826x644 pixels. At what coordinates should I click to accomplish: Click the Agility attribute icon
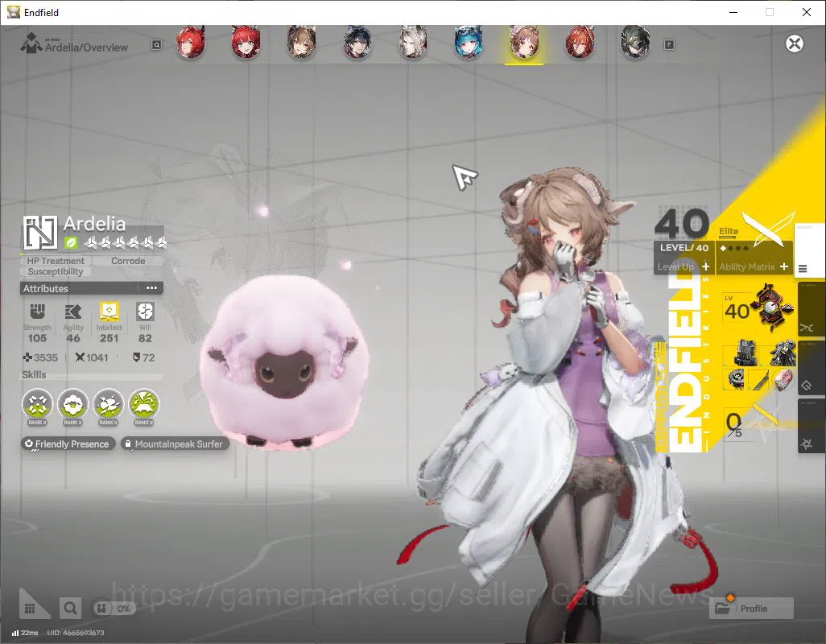pyautogui.click(x=72, y=312)
